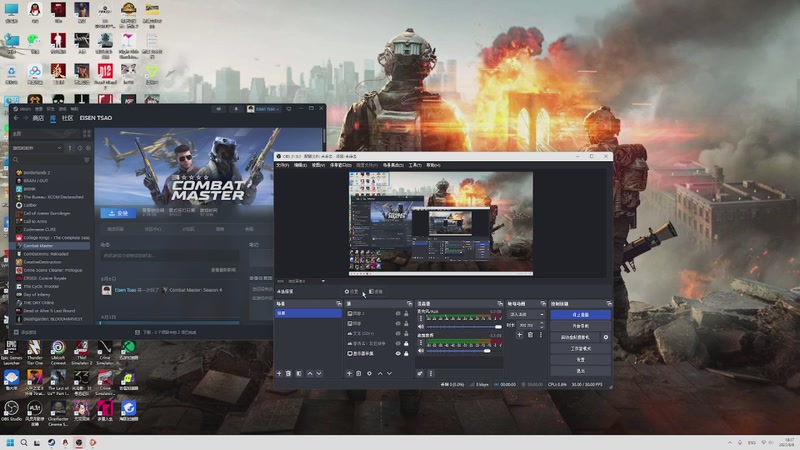Open transition properties three-dot menu
Screen dimensions: 800x450
(541, 335)
